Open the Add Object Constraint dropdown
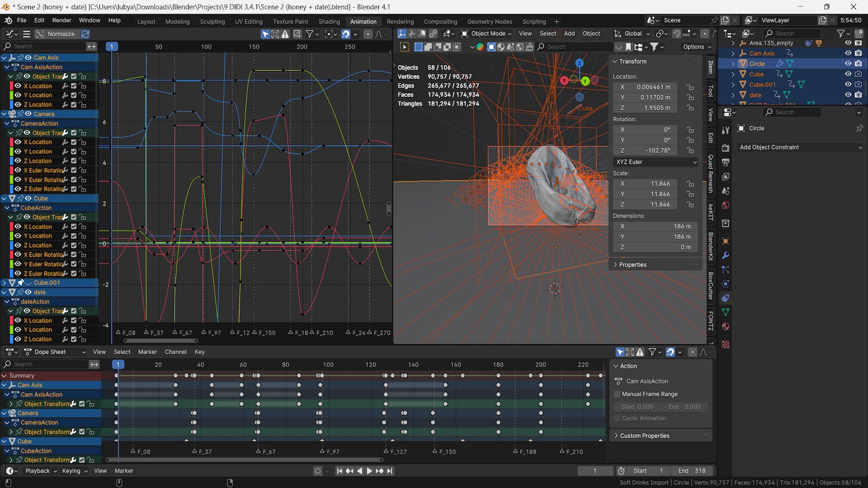The width and height of the screenshot is (868, 488). [800, 147]
